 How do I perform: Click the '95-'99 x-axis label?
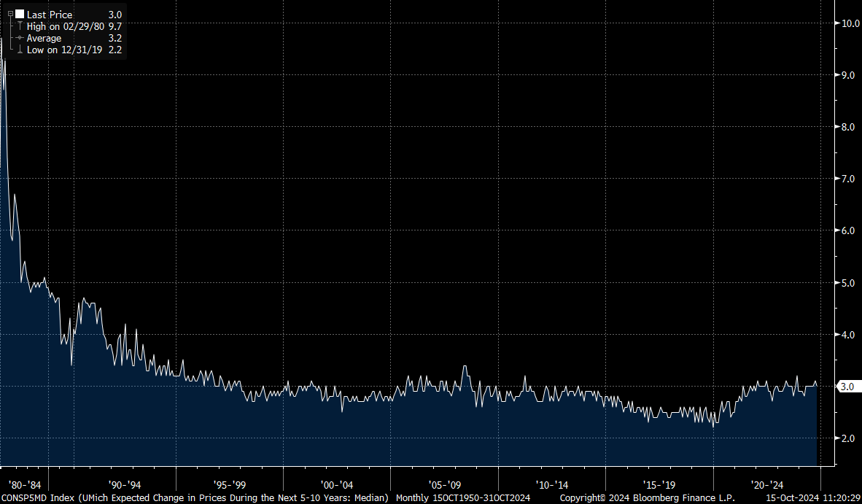point(230,485)
